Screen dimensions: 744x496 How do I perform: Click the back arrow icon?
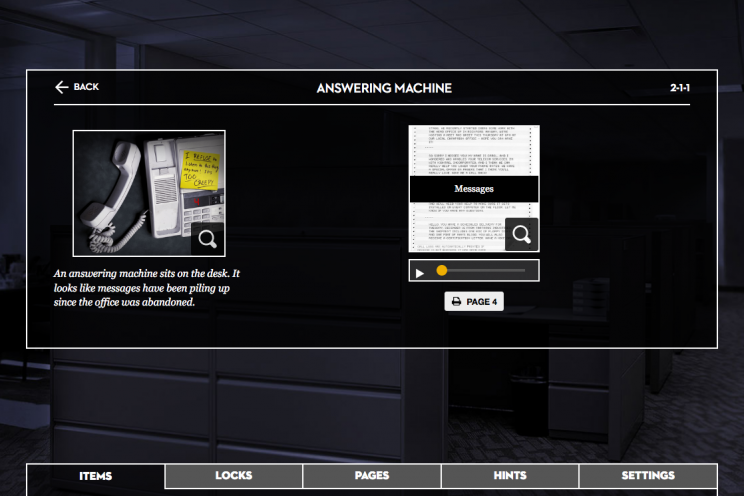62,87
